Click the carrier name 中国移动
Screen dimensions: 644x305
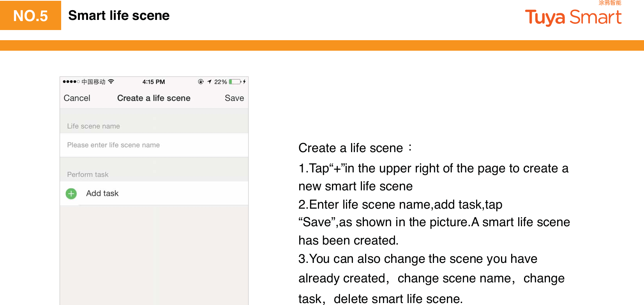pos(94,82)
